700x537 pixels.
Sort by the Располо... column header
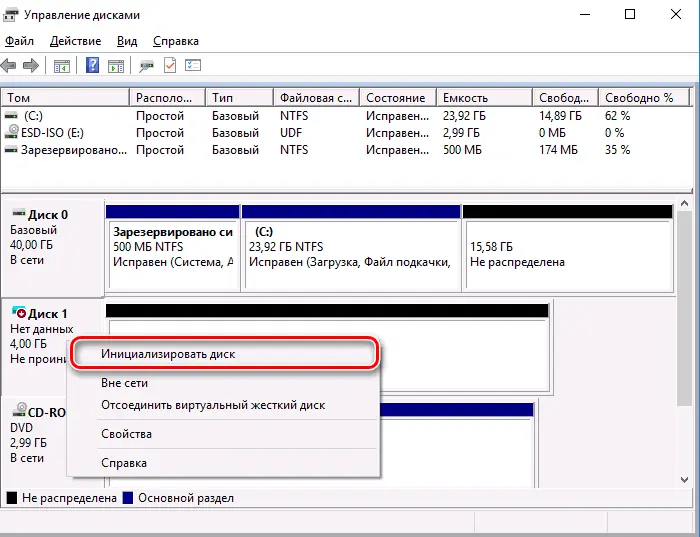click(167, 98)
